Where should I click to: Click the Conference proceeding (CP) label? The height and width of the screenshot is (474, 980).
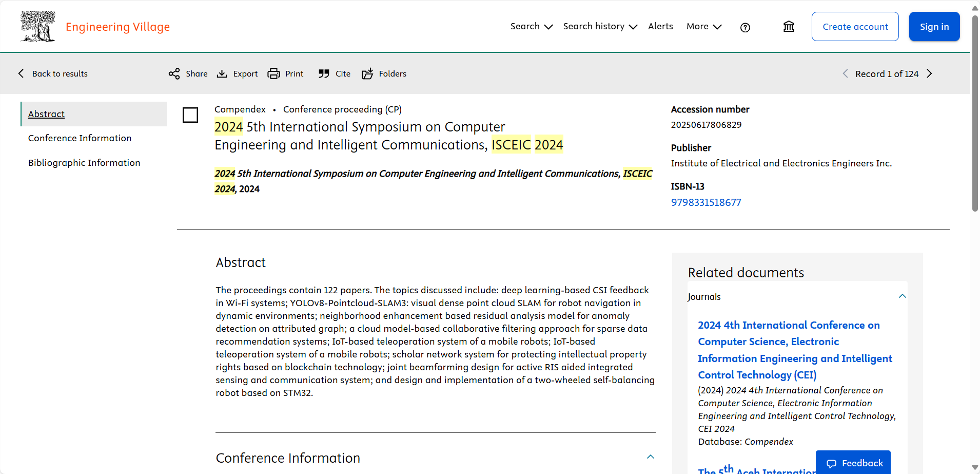(x=342, y=109)
